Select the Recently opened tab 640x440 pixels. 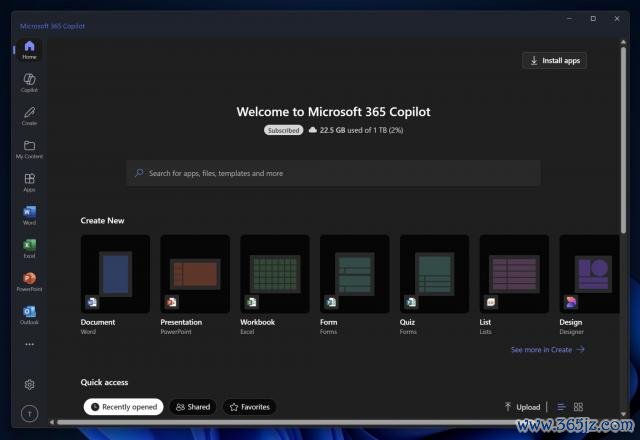pos(124,407)
